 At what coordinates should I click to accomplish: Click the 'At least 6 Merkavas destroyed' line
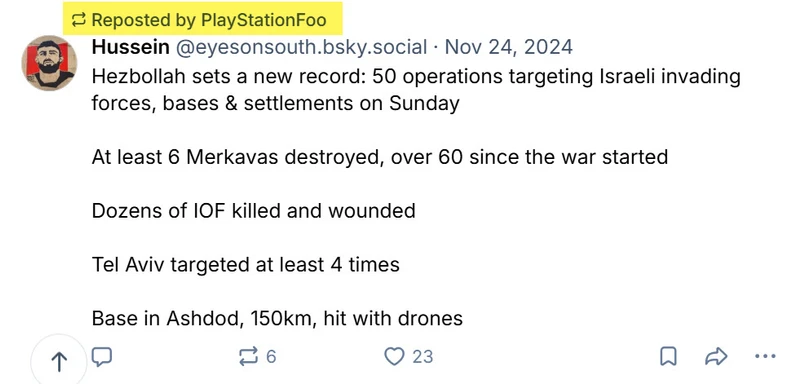tap(380, 157)
